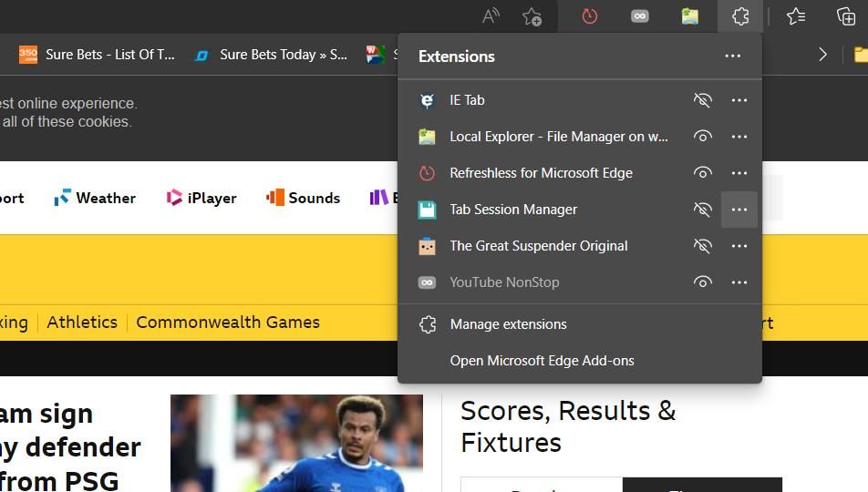
Task: Click the YouTube NonStop infinity toolbar icon
Action: click(639, 16)
